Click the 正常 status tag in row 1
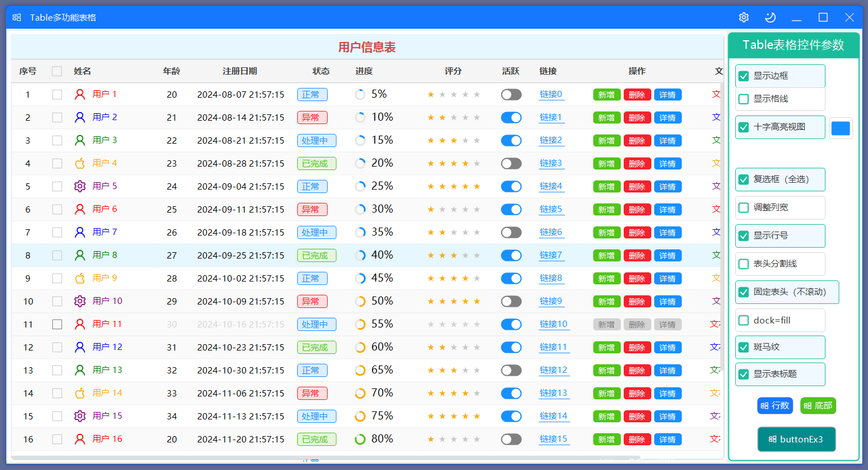 (x=312, y=94)
